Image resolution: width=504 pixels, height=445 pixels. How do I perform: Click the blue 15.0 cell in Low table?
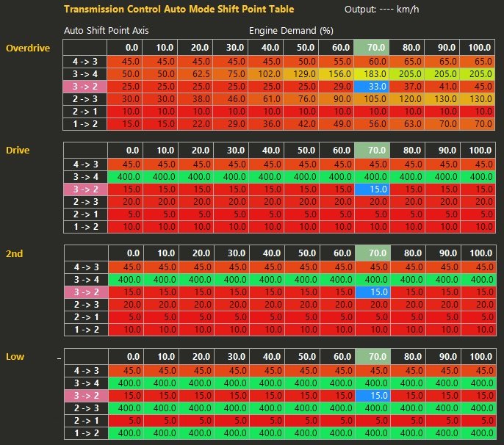(x=372, y=394)
